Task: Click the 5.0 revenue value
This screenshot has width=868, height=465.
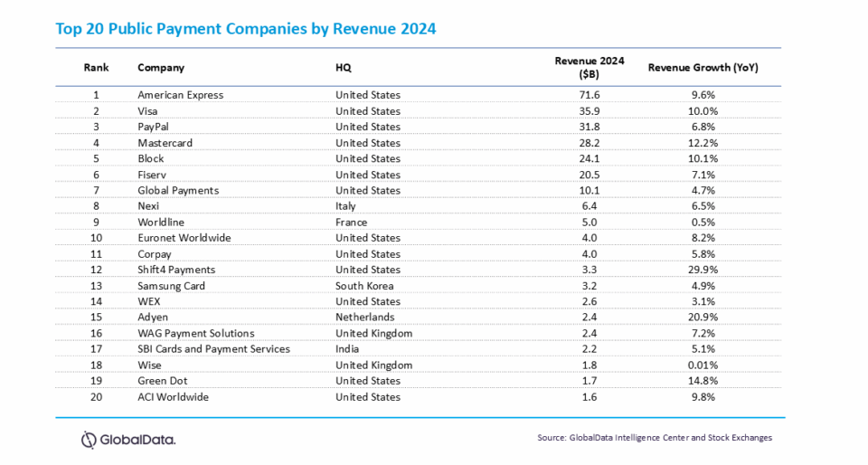Action: point(590,222)
